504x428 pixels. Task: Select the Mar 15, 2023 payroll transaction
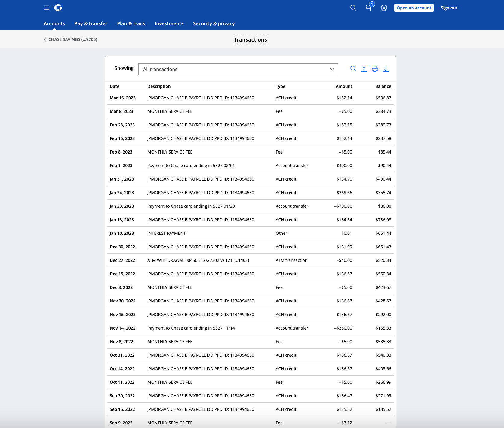[250, 98]
